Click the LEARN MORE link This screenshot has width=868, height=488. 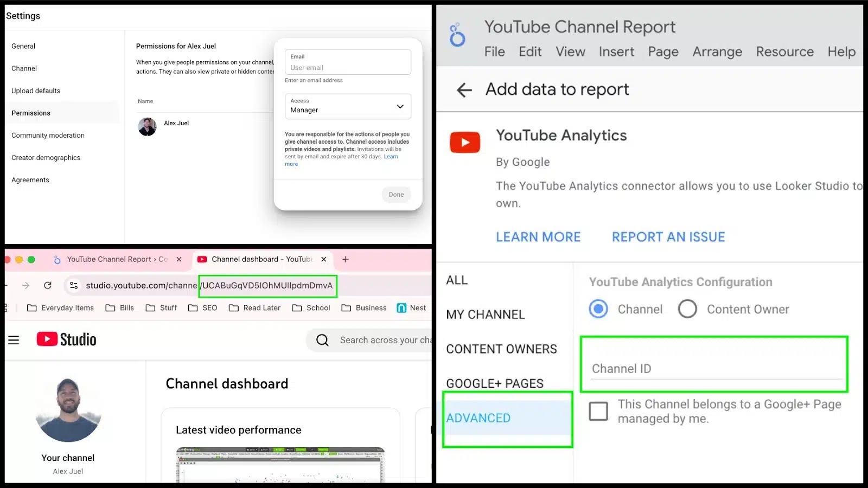pyautogui.click(x=538, y=237)
